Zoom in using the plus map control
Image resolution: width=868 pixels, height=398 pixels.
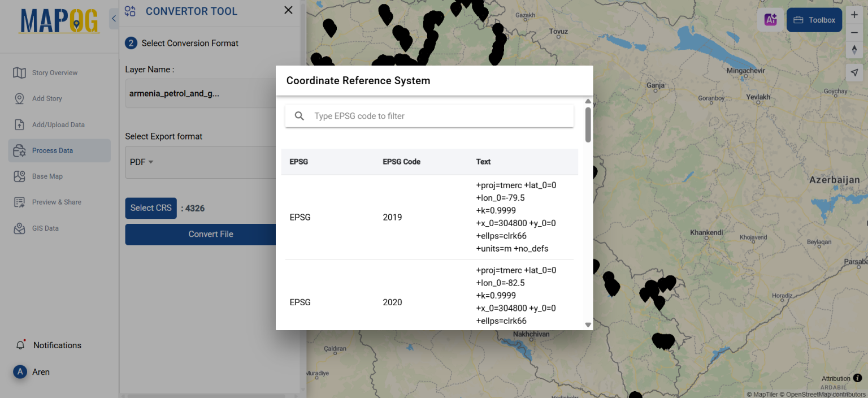pos(854,14)
